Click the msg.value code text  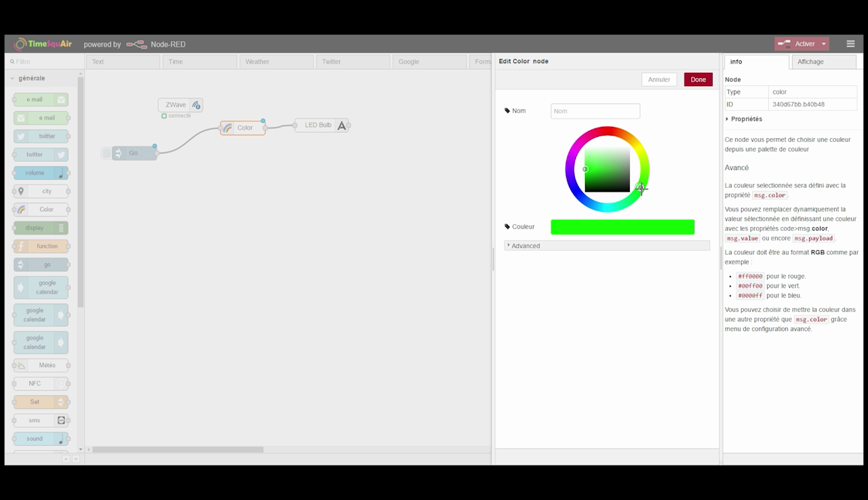click(x=742, y=238)
